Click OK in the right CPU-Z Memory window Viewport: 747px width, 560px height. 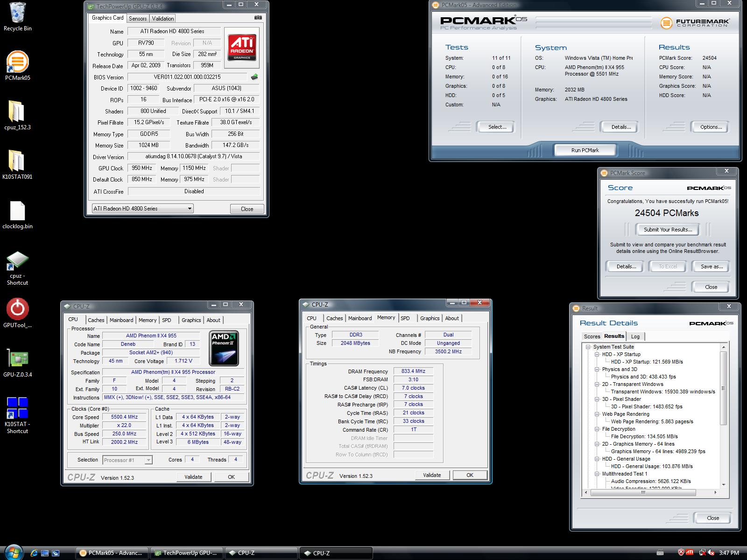[x=470, y=475]
